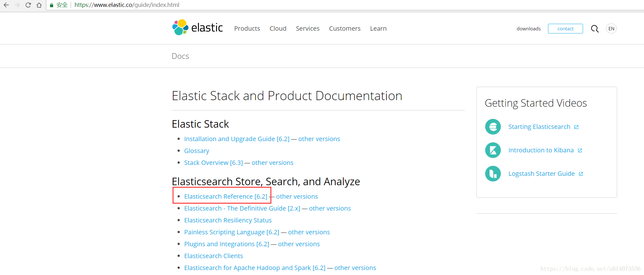This screenshot has width=644, height=275.
Task: Click the secure padlock icon in address bar
Action: coord(52,5)
